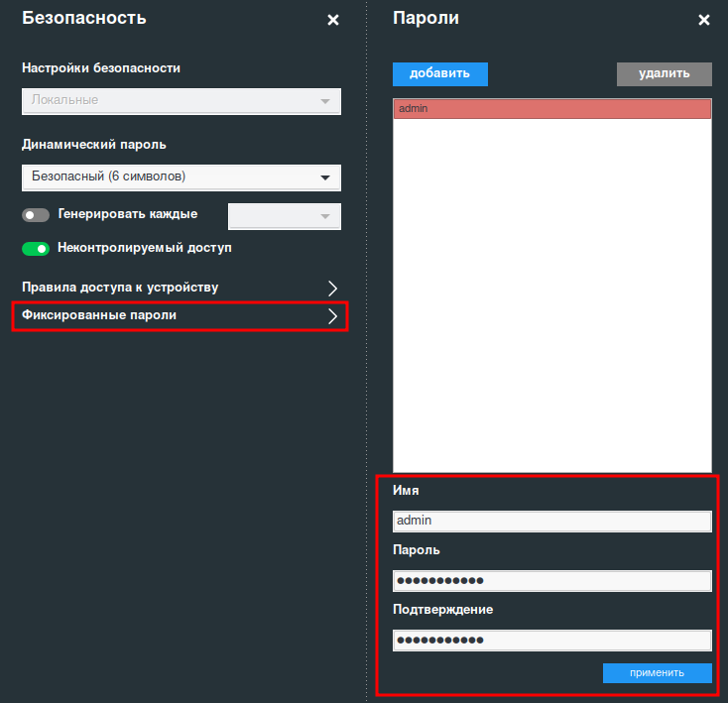Click chevron arrow beside Правила доступа к устройству
The image size is (728, 703).
[x=332, y=288]
